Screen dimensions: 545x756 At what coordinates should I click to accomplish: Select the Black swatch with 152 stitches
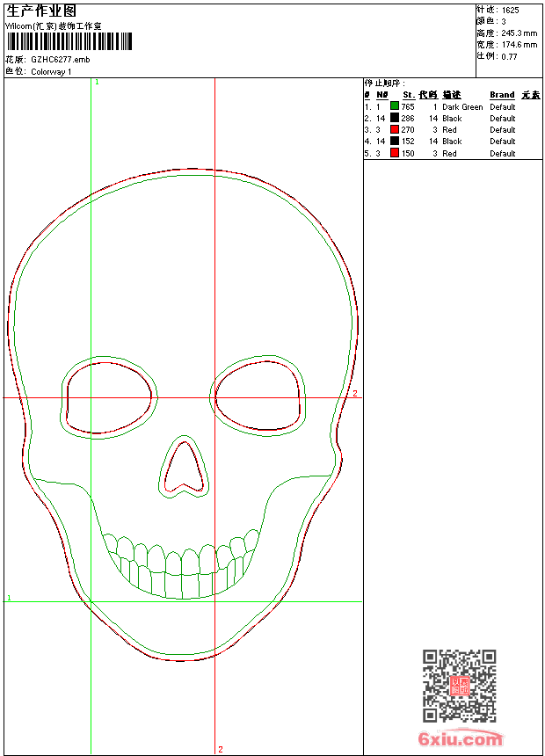(395, 141)
